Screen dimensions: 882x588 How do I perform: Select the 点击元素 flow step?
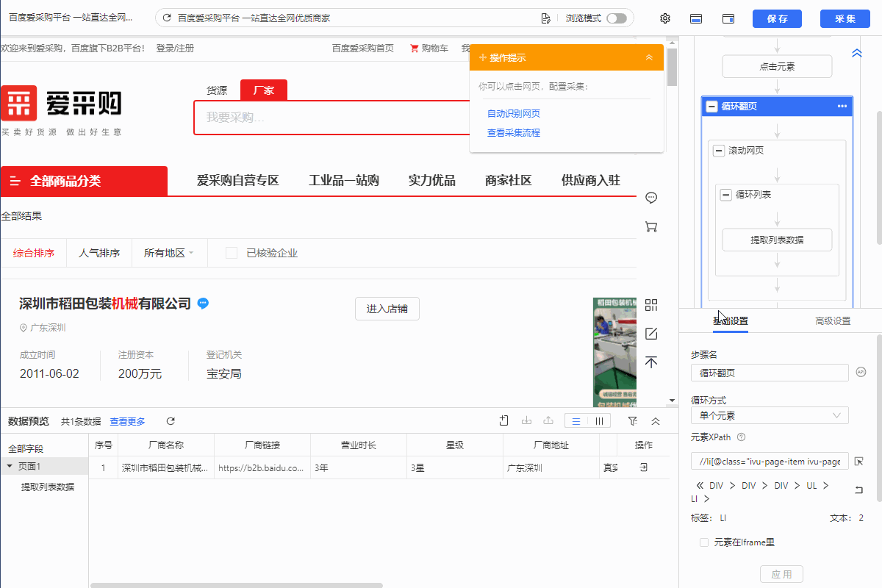click(x=777, y=66)
